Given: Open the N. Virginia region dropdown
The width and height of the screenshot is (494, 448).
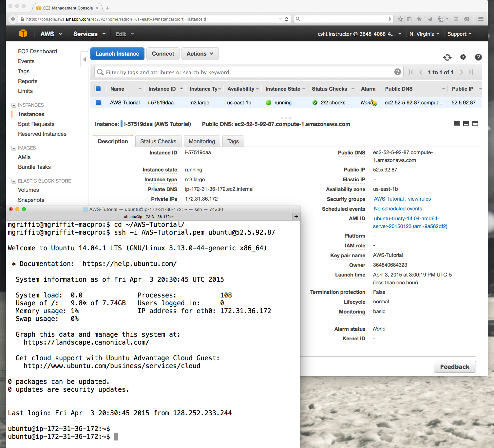Looking at the screenshot, I should coord(424,34).
